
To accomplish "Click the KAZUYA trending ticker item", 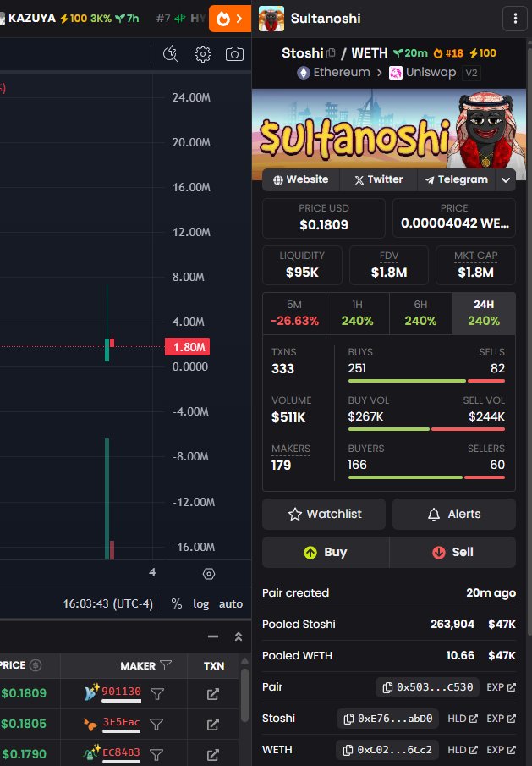I will click(69, 19).
